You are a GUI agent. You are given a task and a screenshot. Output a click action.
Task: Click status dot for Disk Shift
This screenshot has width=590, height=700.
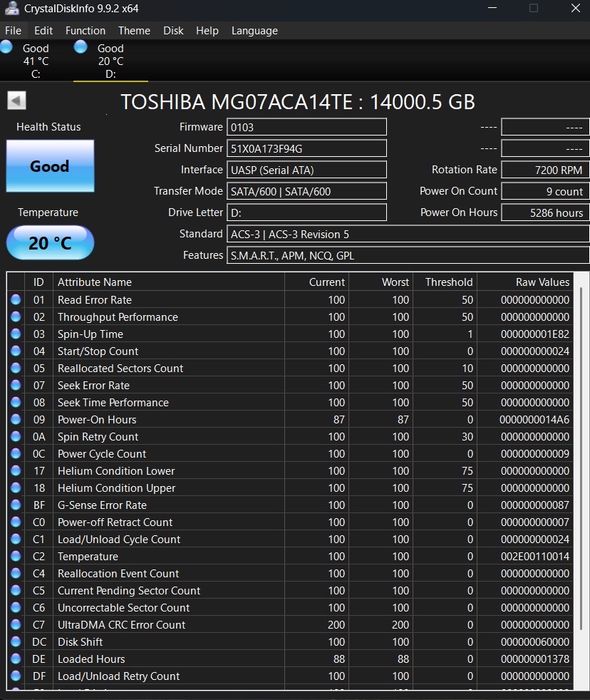[x=16, y=642]
